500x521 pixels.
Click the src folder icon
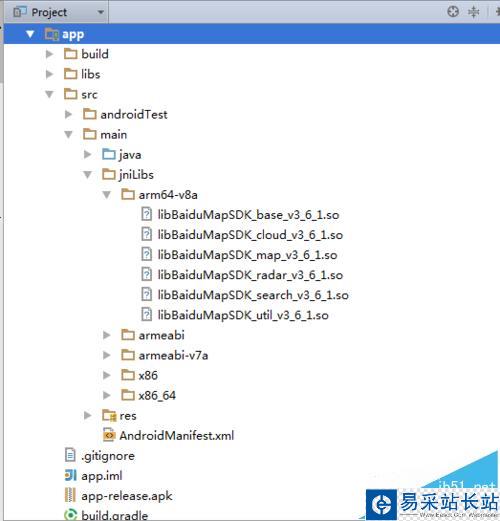click(x=70, y=94)
